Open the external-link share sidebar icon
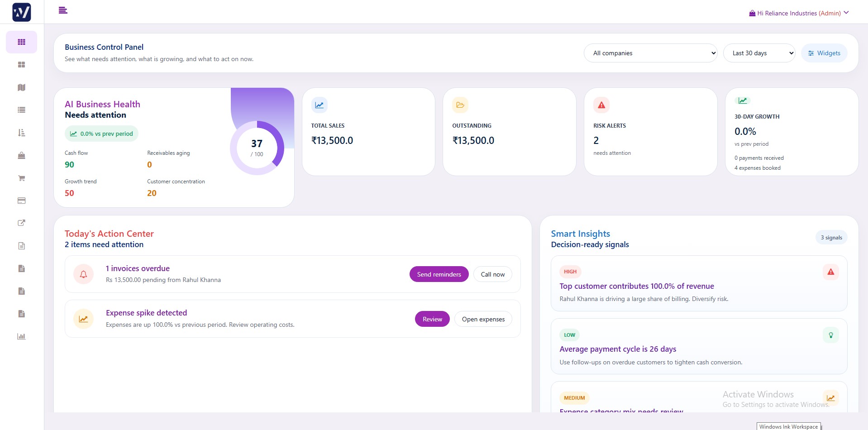Screen dimensions: 868x430 pos(21,223)
